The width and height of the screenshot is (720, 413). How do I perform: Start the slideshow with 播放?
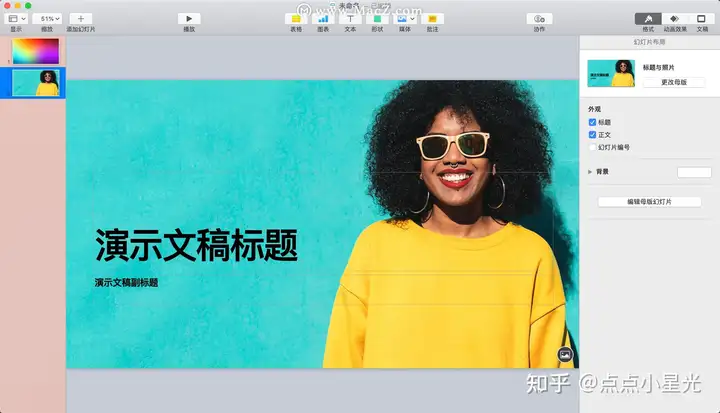(189, 19)
